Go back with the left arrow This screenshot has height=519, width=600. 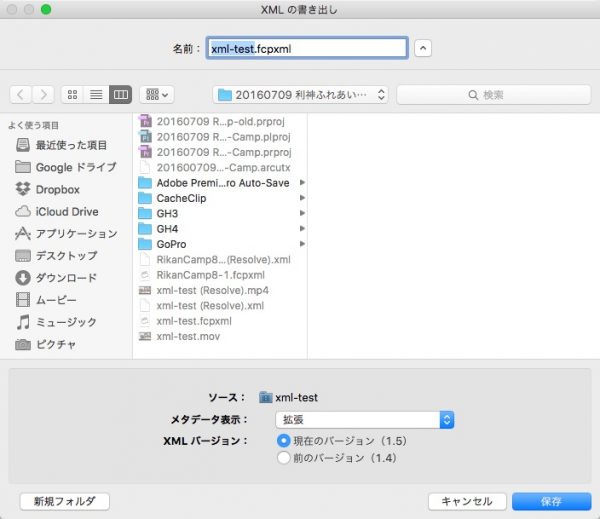21,95
